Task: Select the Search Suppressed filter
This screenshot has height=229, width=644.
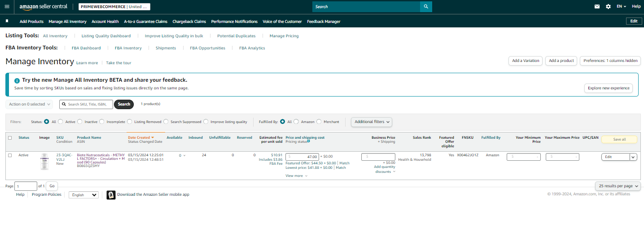Action: (166, 122)
